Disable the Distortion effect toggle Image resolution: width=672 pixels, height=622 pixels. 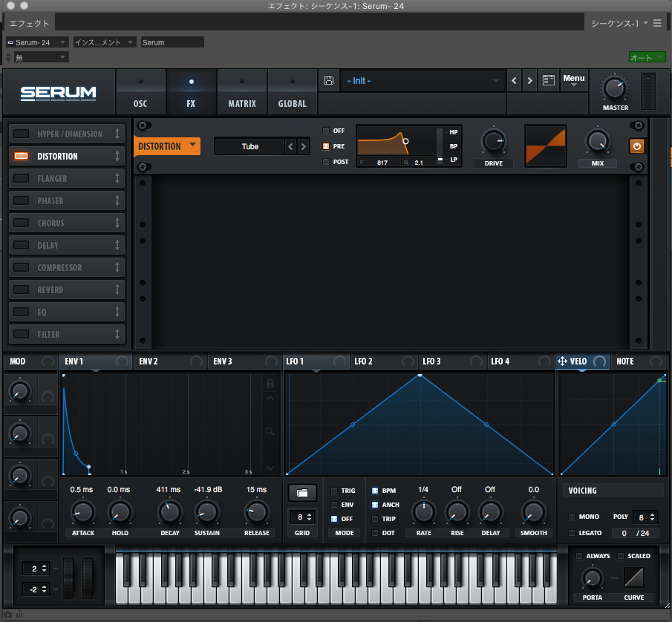tap(21, 156)
